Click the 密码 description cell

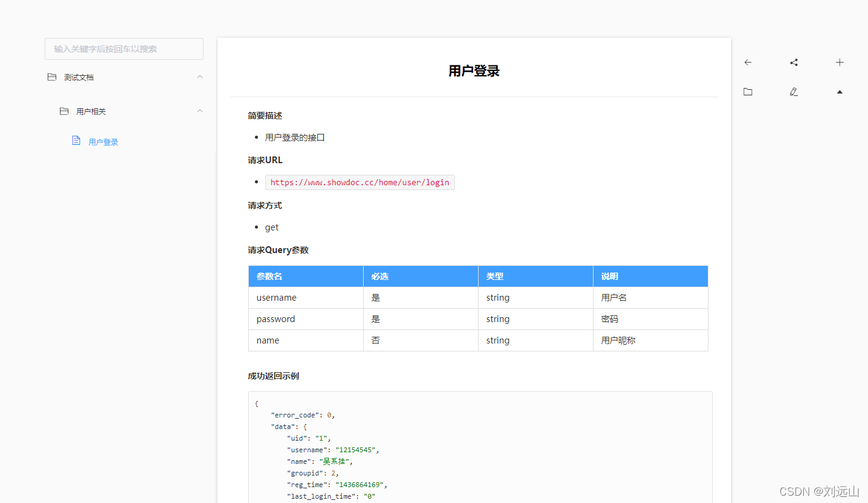click(650, 319)
